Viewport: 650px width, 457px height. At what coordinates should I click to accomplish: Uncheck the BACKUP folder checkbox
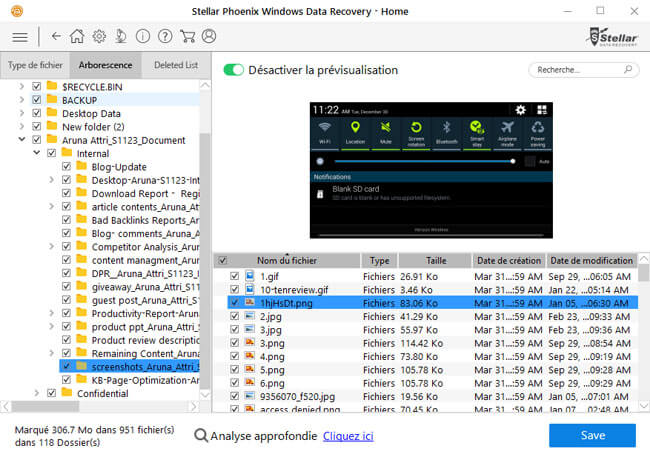[x=37, y=100]
